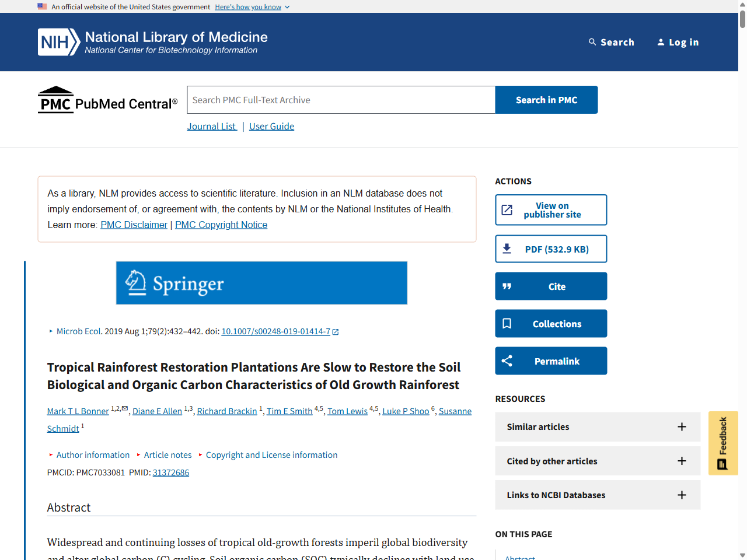Click the Log in person icon
The width and height of the screenshot is (747, 560).
[661, 42]
